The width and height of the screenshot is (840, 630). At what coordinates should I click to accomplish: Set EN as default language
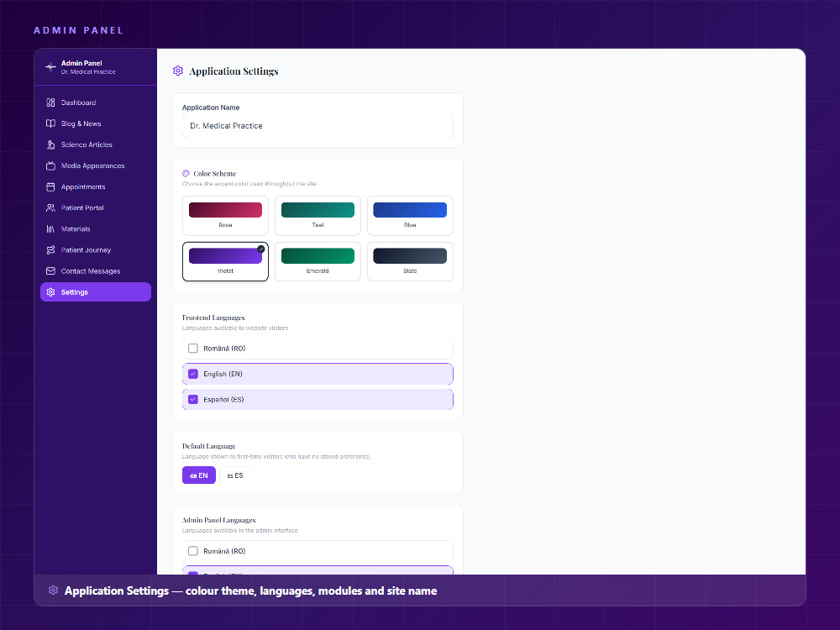(x=199, y=475)
